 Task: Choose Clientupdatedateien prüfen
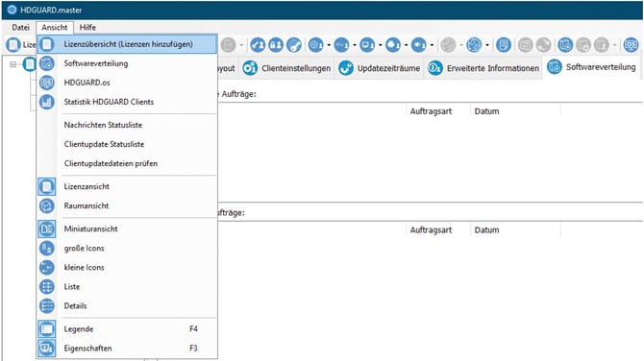[127, 163]
